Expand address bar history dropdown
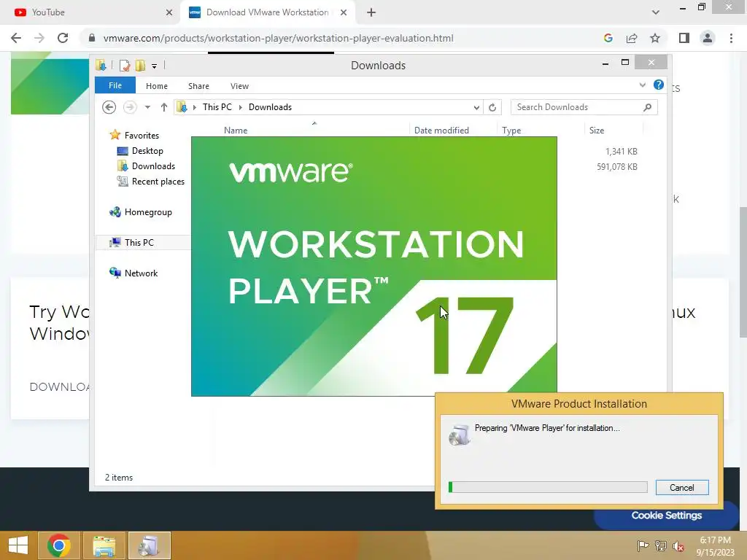 [476, 108]
